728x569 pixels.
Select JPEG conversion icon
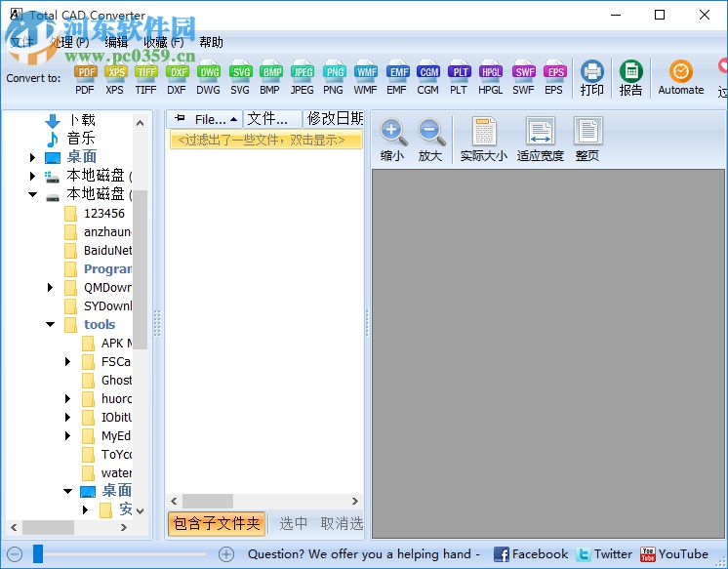click(302, 78)
